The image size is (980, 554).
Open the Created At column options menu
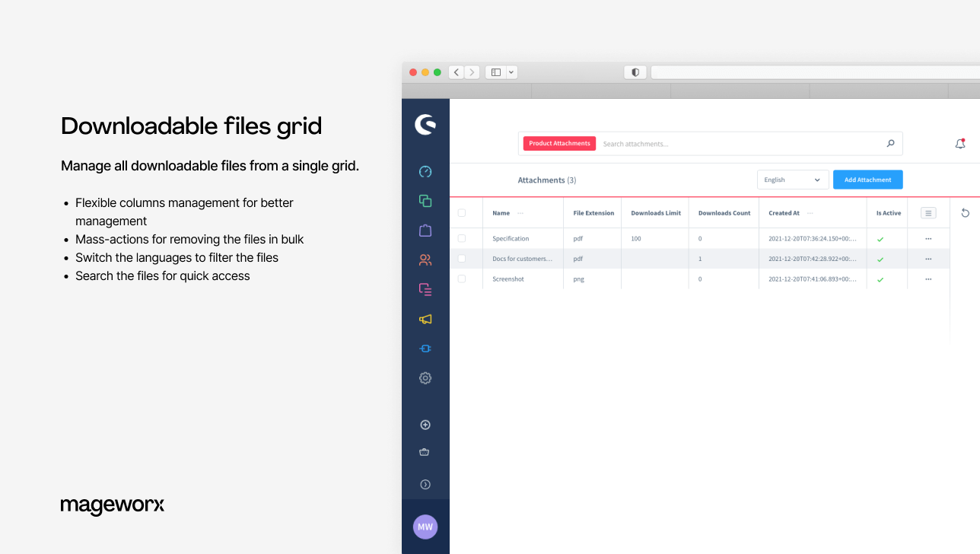(x=810, y=213)
